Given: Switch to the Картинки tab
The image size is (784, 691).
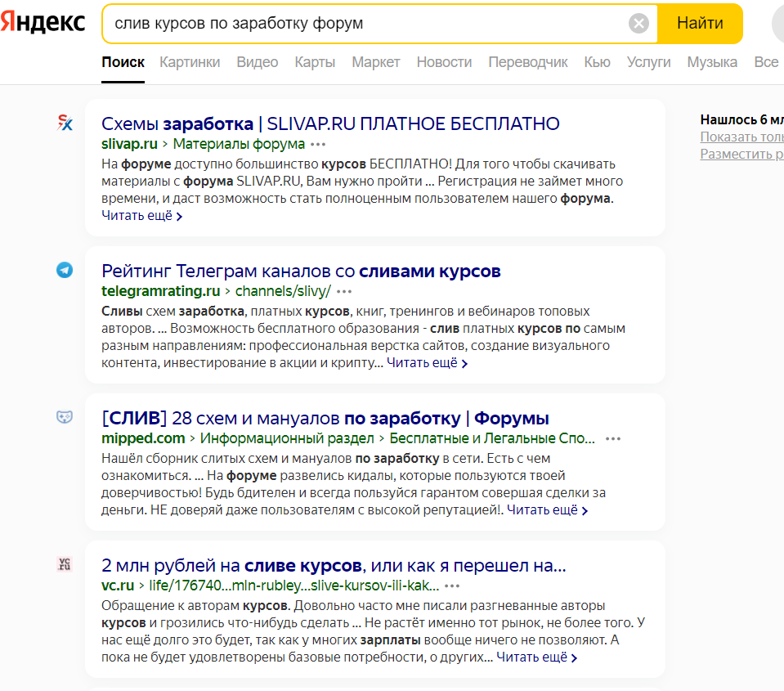Looking at the screenshot, I should click(190, 62).
